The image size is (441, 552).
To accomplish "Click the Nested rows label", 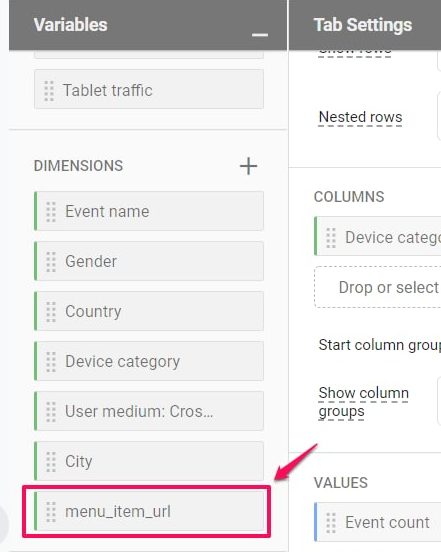I will click(x=360, y=117).
